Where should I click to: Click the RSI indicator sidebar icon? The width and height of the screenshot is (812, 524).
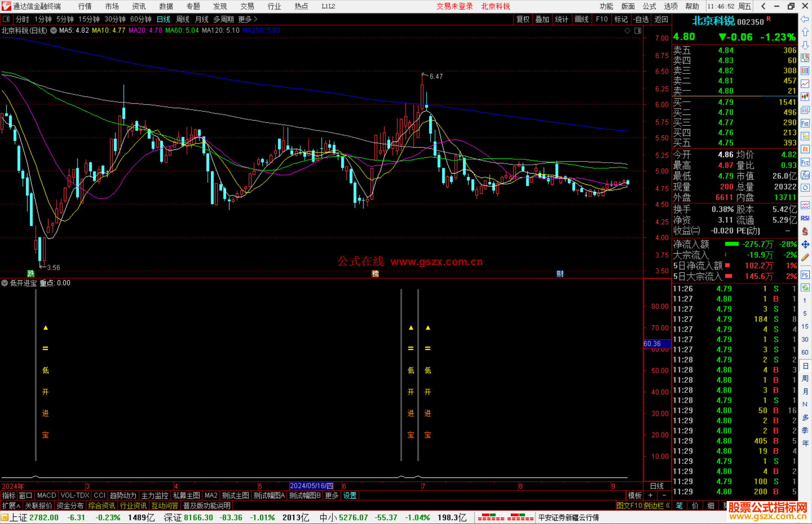click(x=805, y=218)
